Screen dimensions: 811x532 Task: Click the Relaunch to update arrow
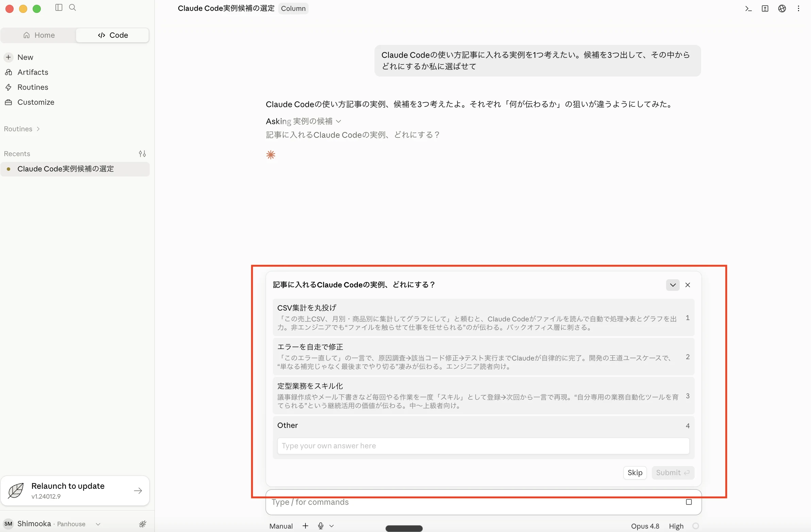(138, 491)
